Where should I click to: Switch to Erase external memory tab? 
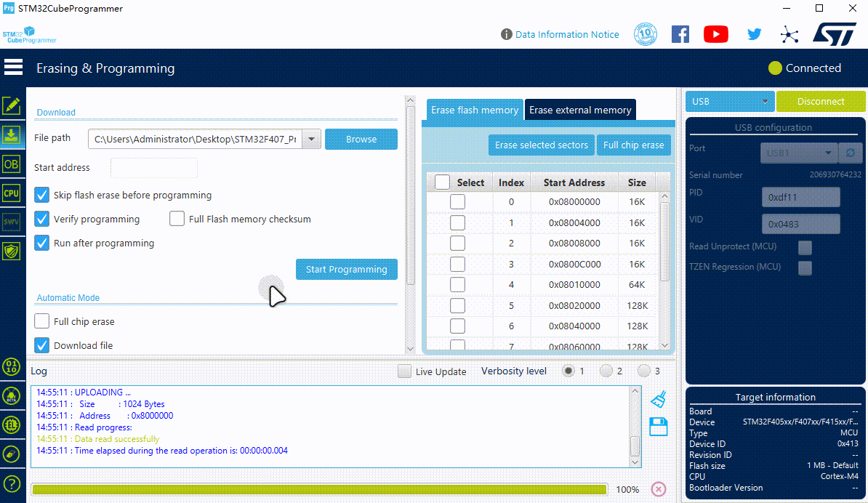pos(580,110)
